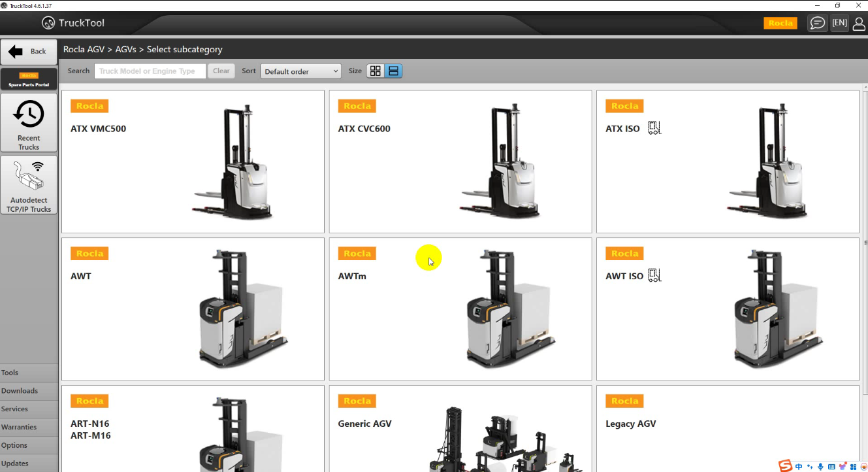
Task: Open the Warranties section
Action: pyautogui.click(x=29, y=428)
